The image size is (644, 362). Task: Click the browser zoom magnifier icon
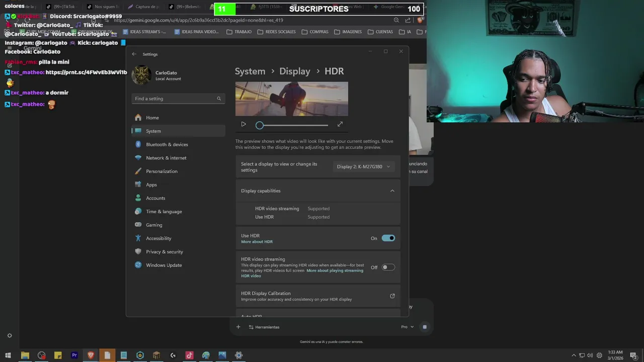point(396,20)
